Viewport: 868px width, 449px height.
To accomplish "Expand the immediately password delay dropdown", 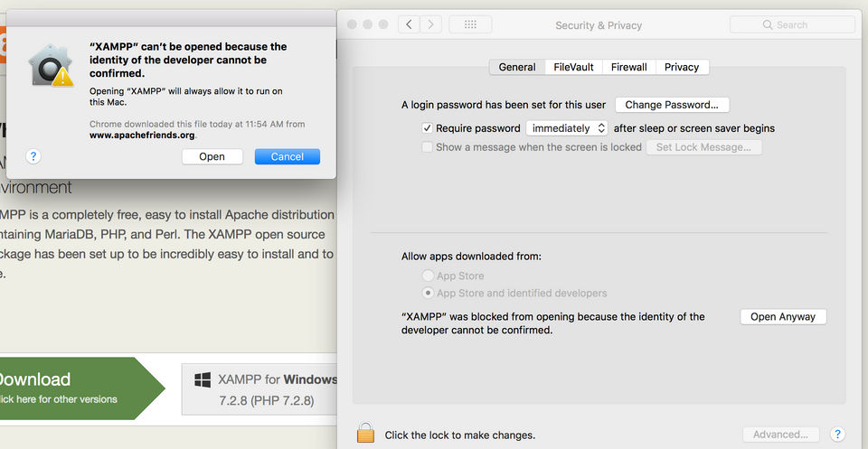I will click(567, 128).
